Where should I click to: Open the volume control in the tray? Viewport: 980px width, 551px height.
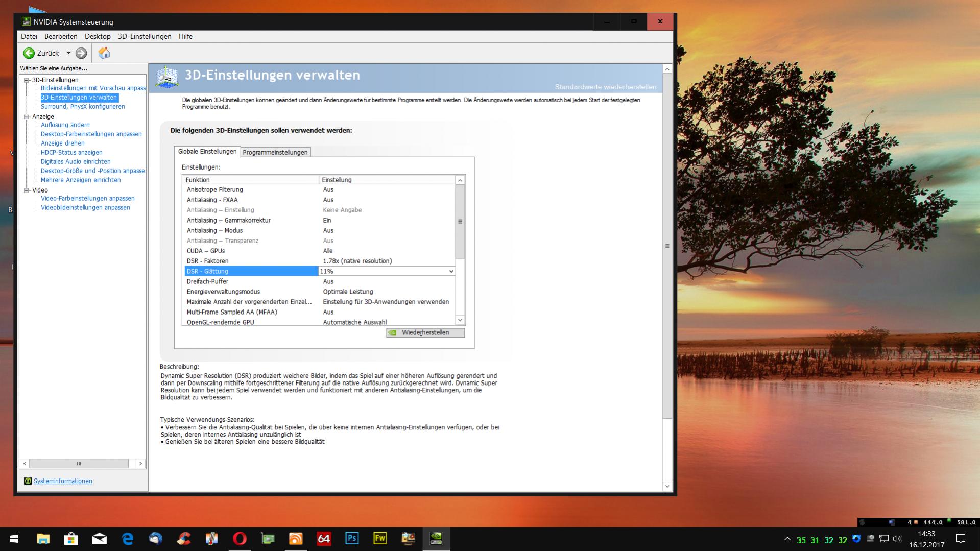coord(897,539)
